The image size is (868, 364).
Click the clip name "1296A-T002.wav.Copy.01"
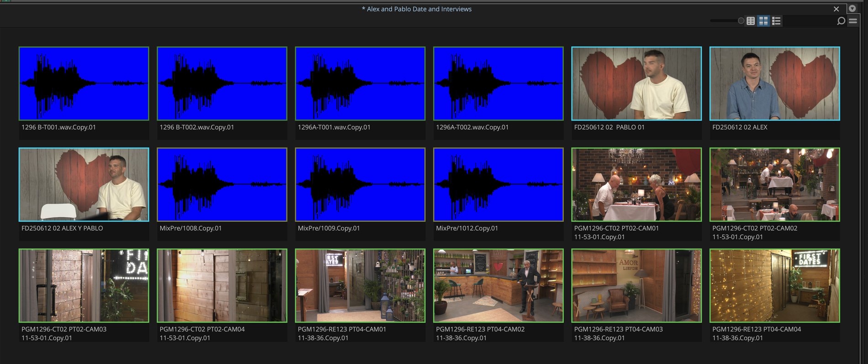pyautogui.click(x=472, y=127)
